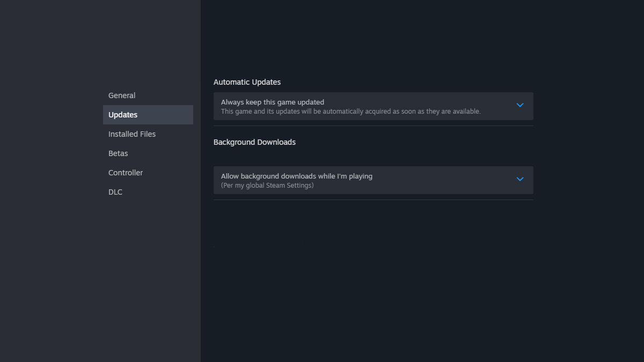Click the word 'Files' in the sidebar
This screenshot has height=362, width=644.
[146, 134]
